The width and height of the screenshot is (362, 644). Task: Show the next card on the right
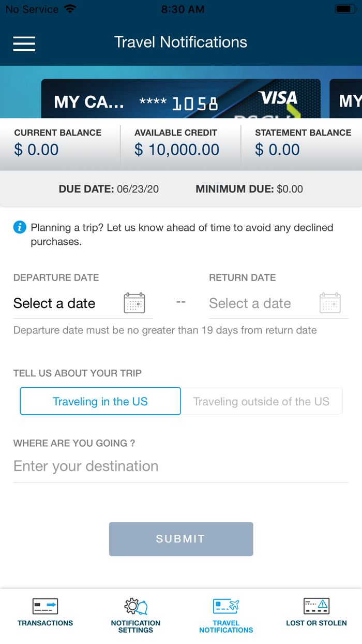coord(348,99)
